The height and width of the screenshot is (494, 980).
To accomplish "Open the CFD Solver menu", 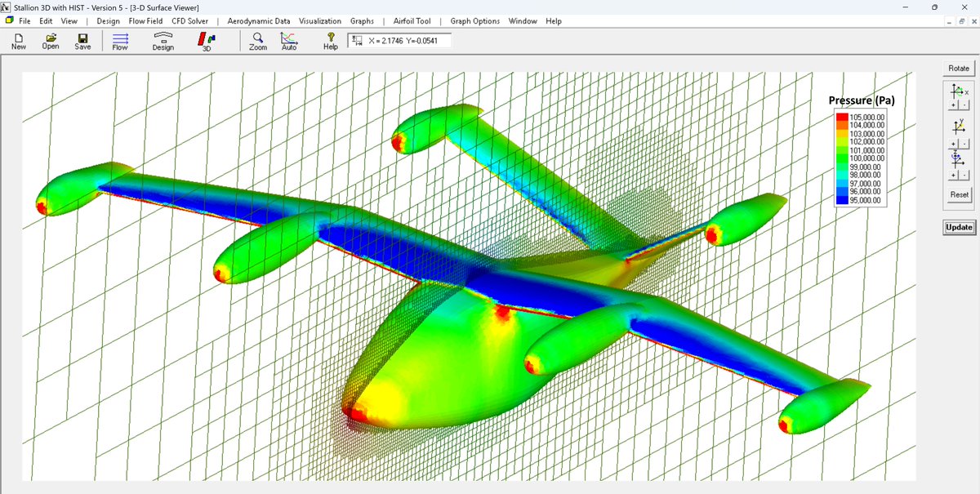I will pos(190,20).
